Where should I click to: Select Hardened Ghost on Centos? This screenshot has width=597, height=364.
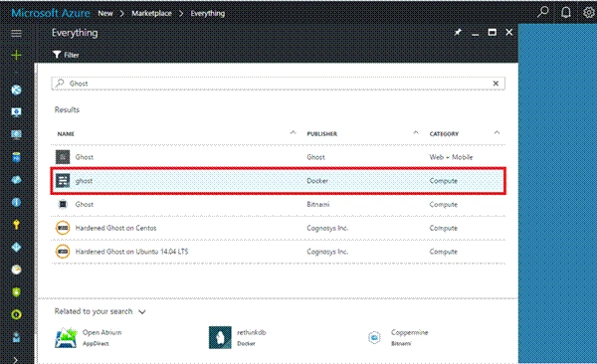[278, 228]
